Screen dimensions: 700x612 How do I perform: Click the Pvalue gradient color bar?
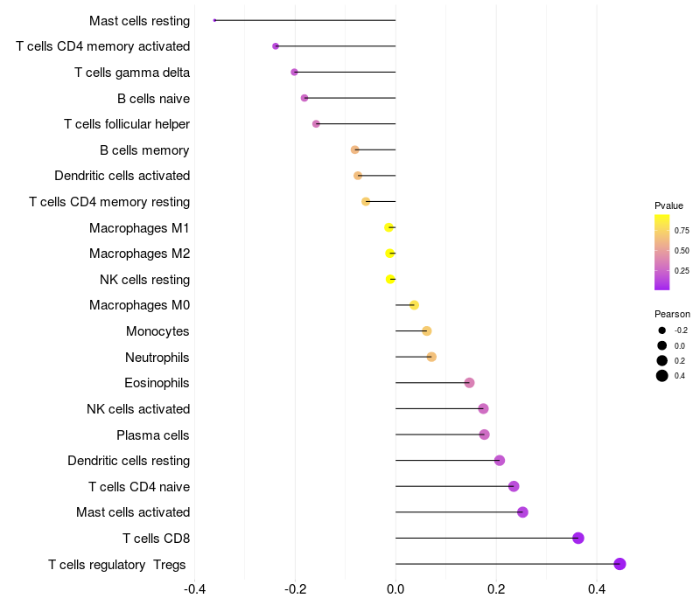tap(662, 252)
